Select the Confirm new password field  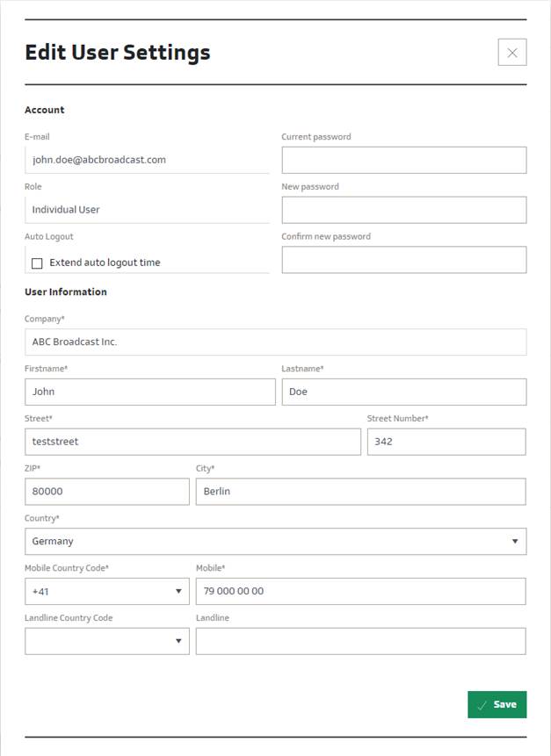point(403,260)
